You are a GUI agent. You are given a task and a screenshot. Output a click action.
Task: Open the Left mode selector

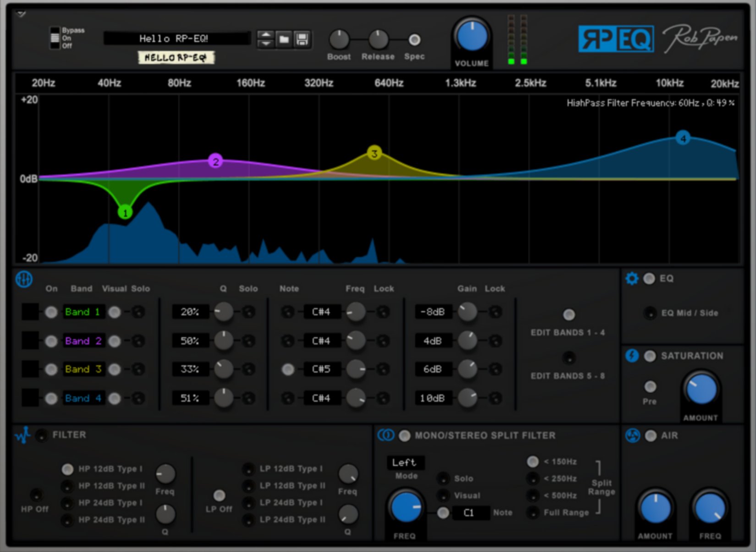pyautogui.click(x=405, y=463)
